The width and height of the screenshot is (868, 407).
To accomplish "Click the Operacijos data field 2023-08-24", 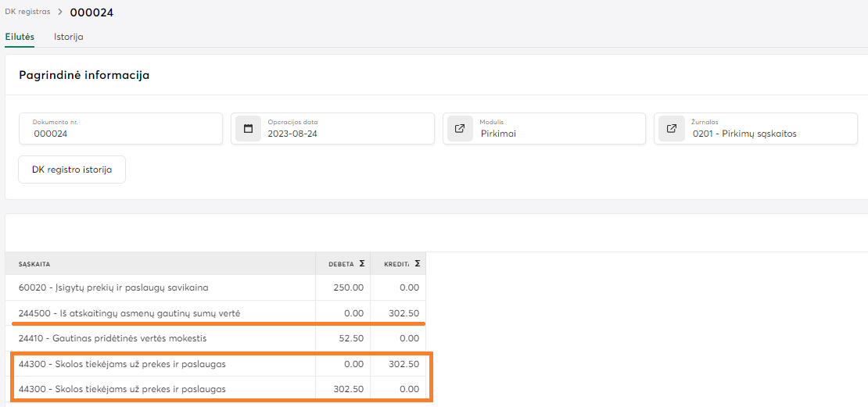I will [344, 134].
